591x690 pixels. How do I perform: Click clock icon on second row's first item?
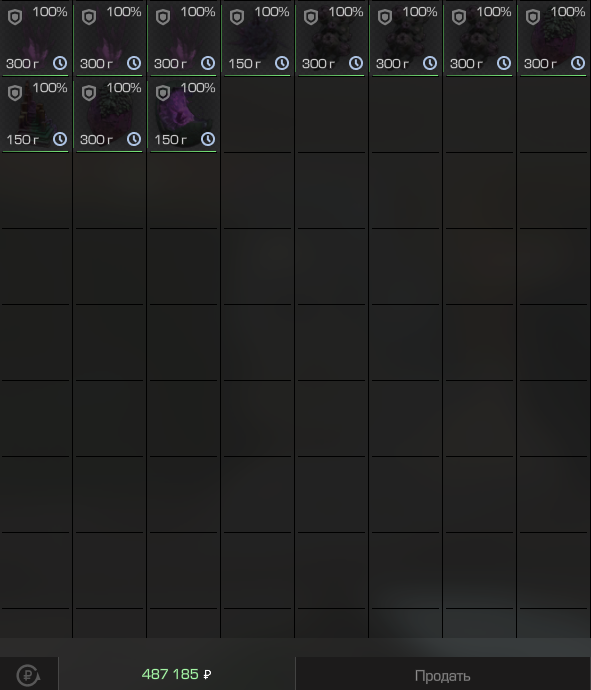point(60,139)
